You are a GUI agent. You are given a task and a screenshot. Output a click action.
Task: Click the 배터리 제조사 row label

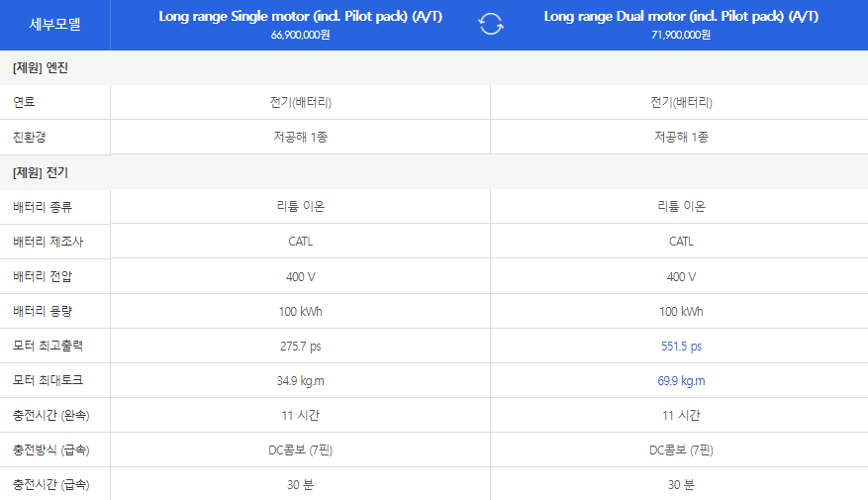(48, 242)
